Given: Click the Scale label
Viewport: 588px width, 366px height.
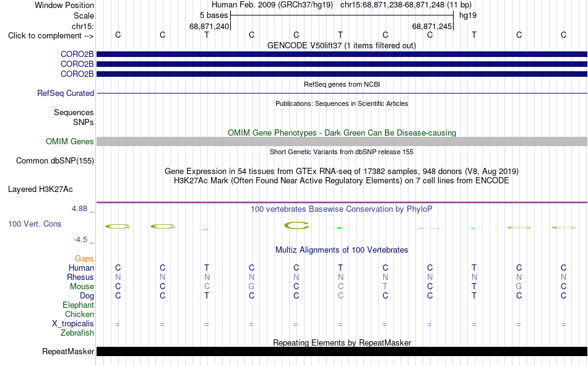Looking at the screenshot, I should click(84, 15).
